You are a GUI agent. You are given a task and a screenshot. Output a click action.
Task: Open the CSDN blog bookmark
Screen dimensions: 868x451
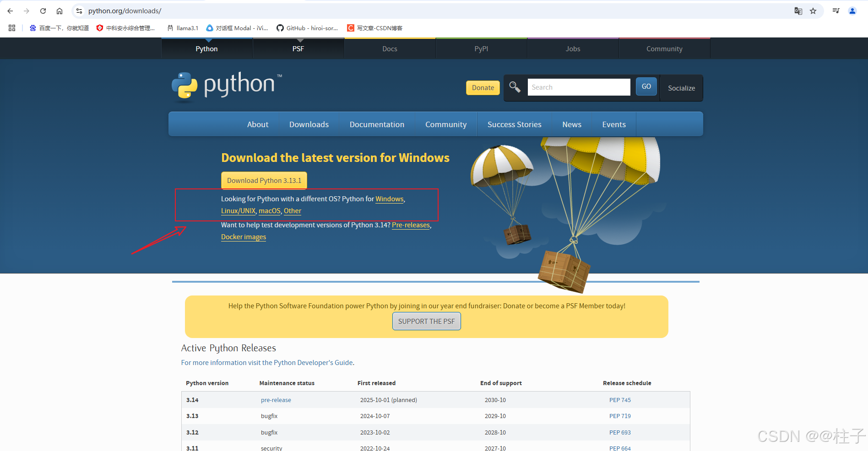(x=375, y=28)
